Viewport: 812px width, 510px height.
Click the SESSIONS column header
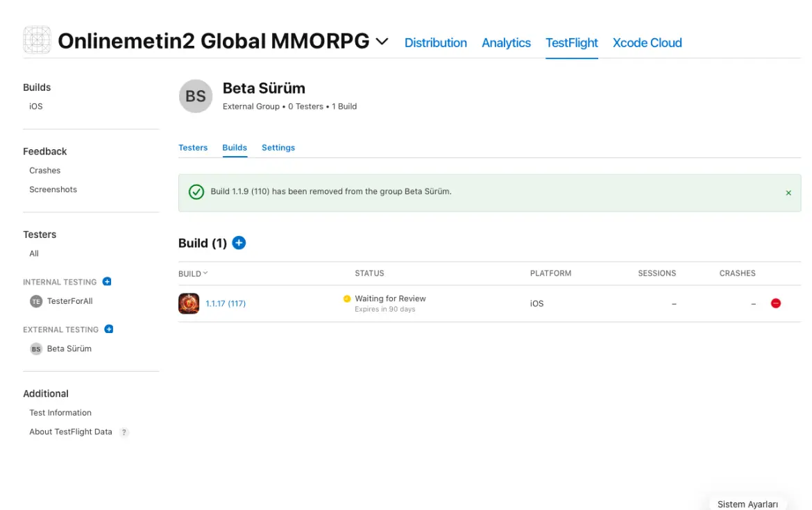pos(657,273)
